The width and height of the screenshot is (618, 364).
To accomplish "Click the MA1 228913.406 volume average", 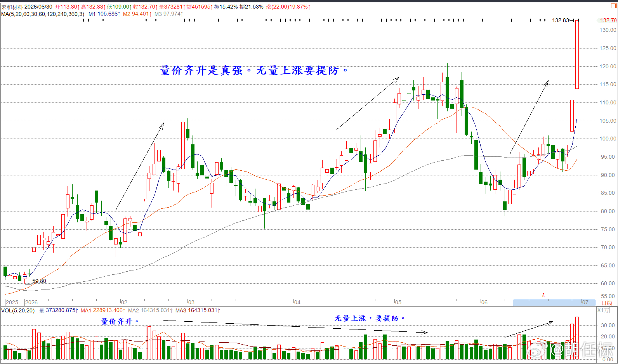I will 103,310.
